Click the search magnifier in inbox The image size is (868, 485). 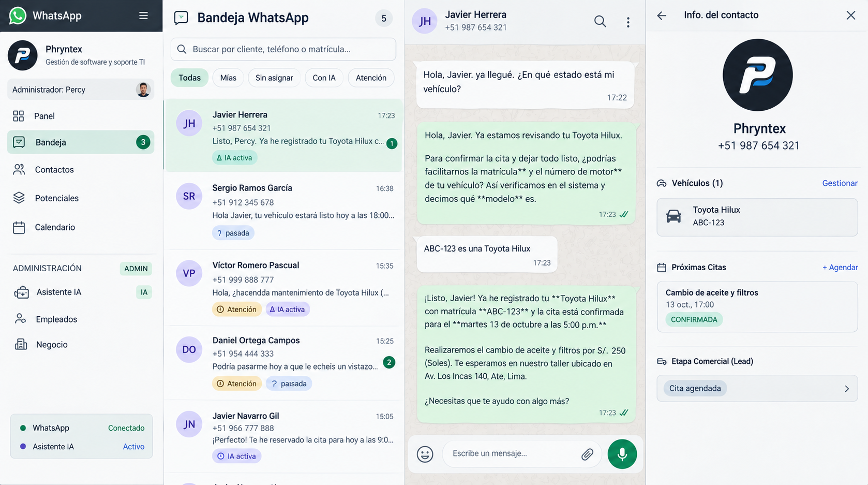click(x=182, y=49)
